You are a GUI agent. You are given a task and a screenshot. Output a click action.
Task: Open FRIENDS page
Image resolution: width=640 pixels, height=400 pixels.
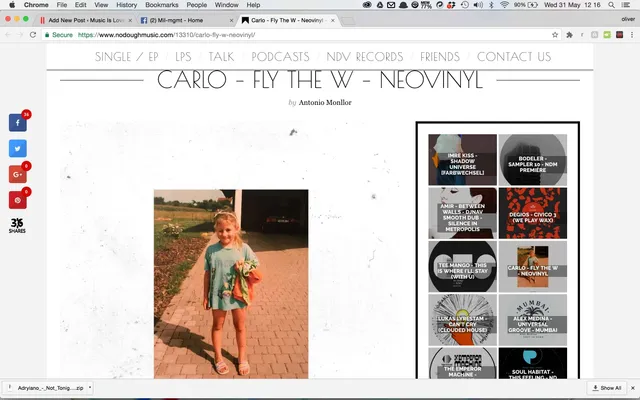click(x=440, y=57)
